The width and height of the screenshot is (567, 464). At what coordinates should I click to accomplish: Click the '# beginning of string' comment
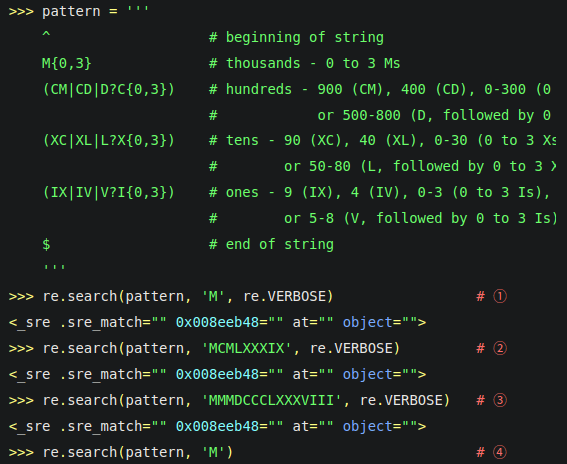pyautogui.click(x=297, y=38)
